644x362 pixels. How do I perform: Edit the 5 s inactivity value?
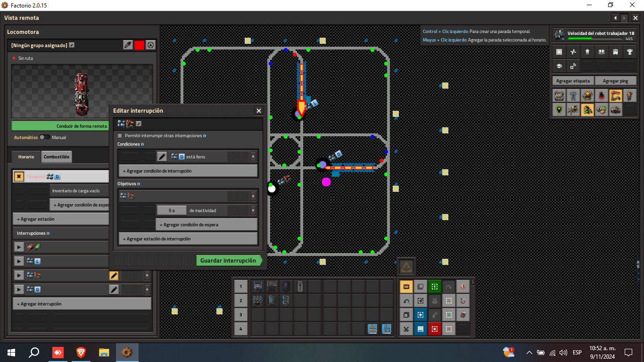(171, 210)
